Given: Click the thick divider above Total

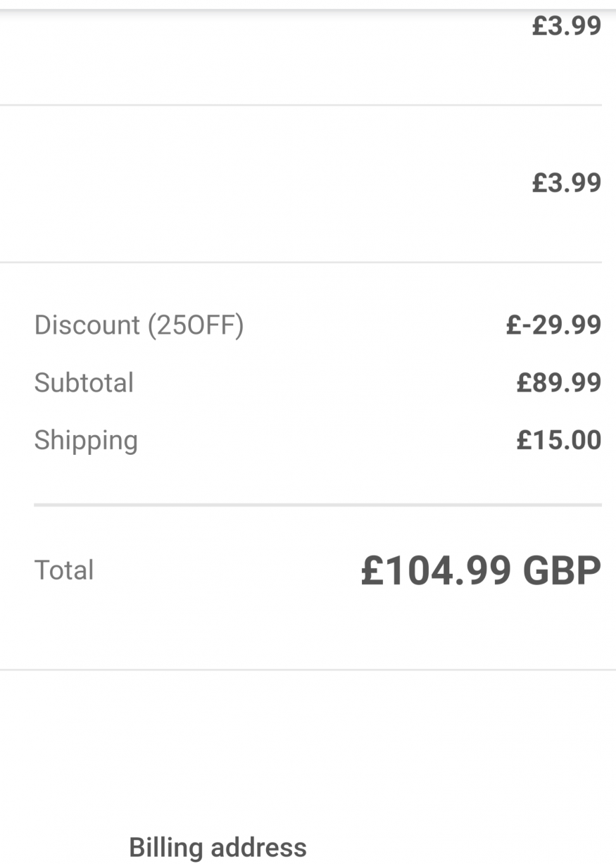Looking at the screenshot, I should (318, 505).
